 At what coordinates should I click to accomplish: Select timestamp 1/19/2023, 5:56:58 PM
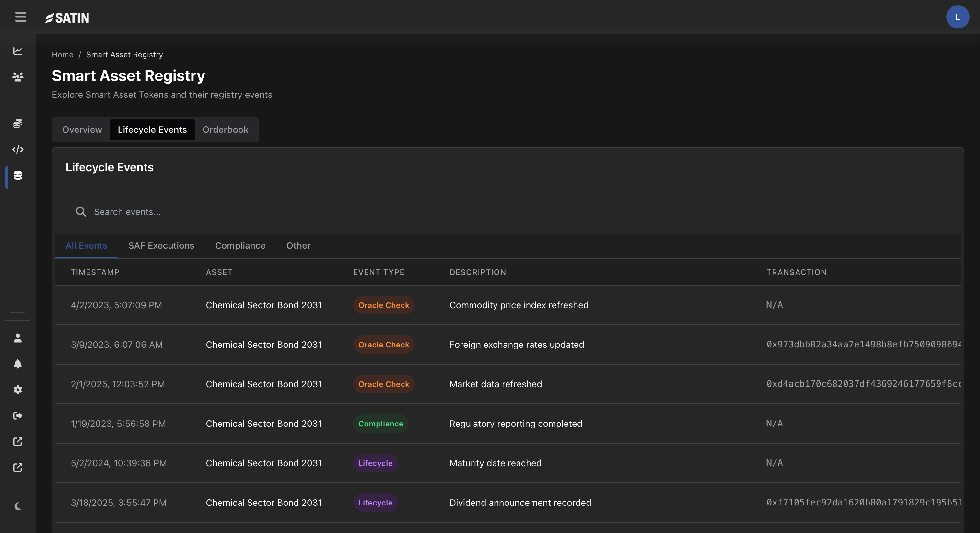click(118, 424)
